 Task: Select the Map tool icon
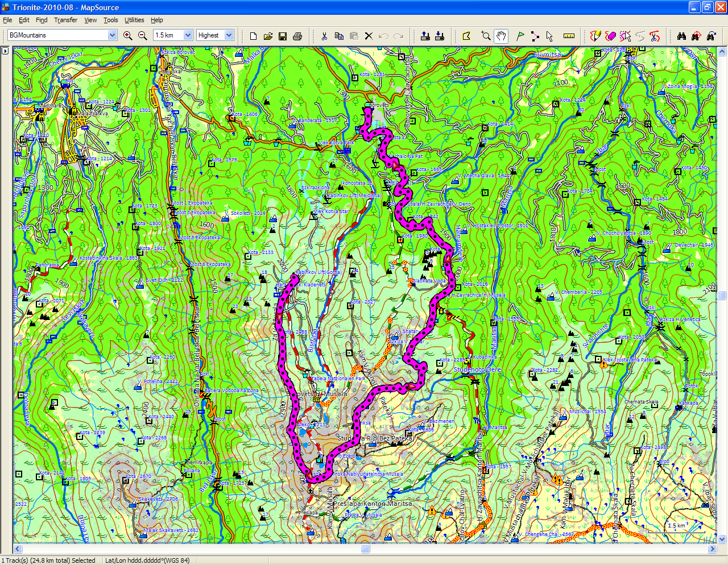click(x=466, y=36)
